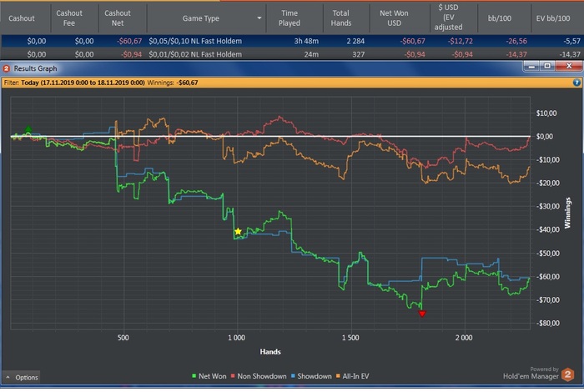
Task: Click the blue help icon in filter bar
Action: [x=576, y=83]
